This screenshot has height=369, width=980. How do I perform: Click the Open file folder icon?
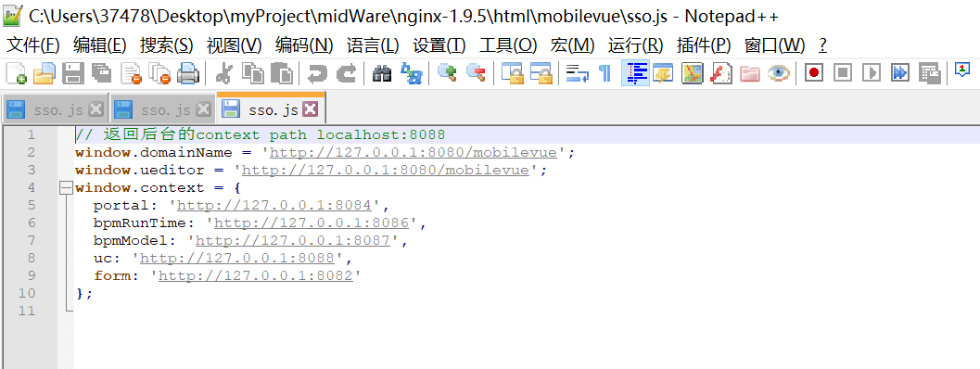45,73
